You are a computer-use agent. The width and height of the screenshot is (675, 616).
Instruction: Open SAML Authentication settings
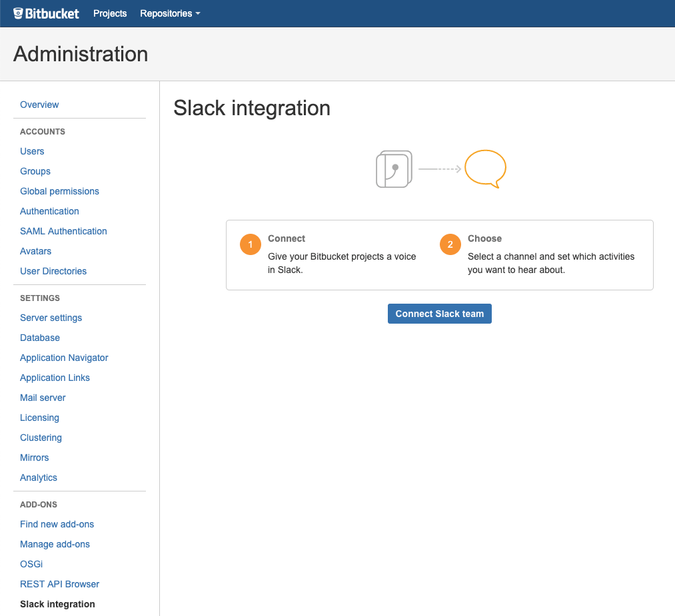63,232
